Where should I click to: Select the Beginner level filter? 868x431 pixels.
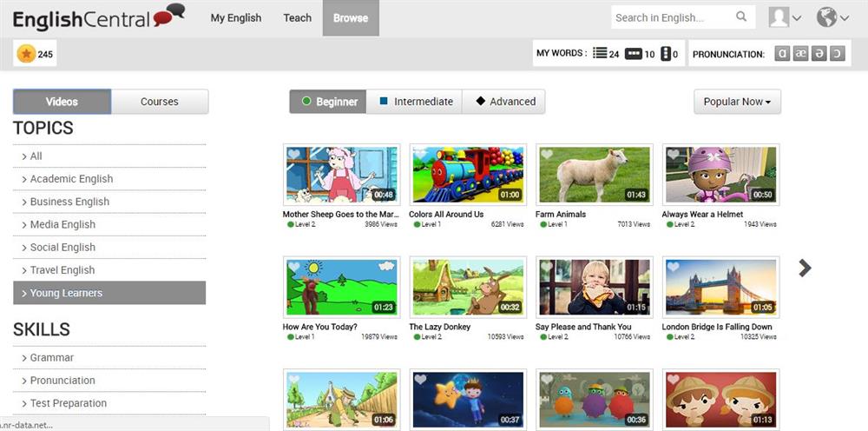(327, 102)
